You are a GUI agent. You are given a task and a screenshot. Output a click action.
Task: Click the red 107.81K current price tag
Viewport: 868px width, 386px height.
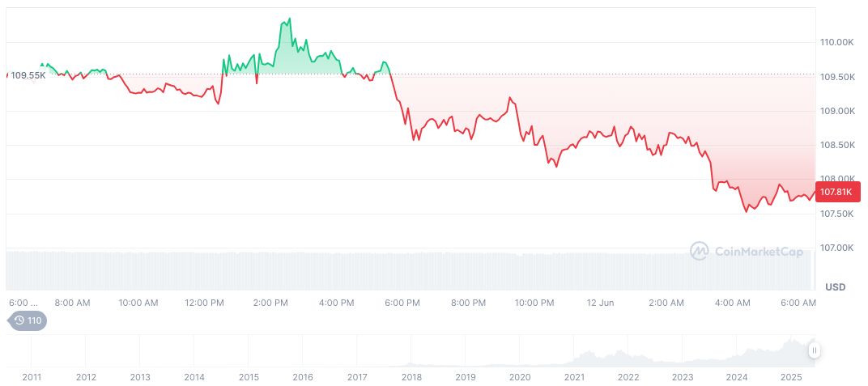pos(836,192)
